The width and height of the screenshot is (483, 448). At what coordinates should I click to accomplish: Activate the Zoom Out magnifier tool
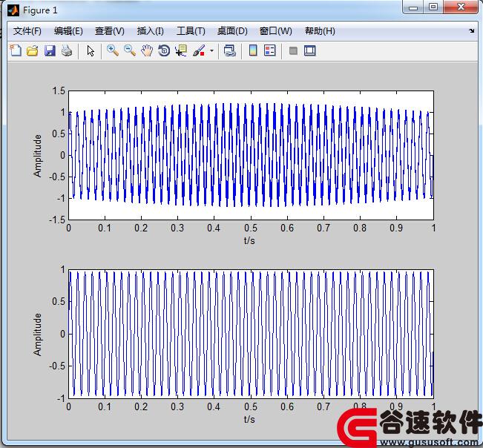pyautogui.click(x=130, y=50)
